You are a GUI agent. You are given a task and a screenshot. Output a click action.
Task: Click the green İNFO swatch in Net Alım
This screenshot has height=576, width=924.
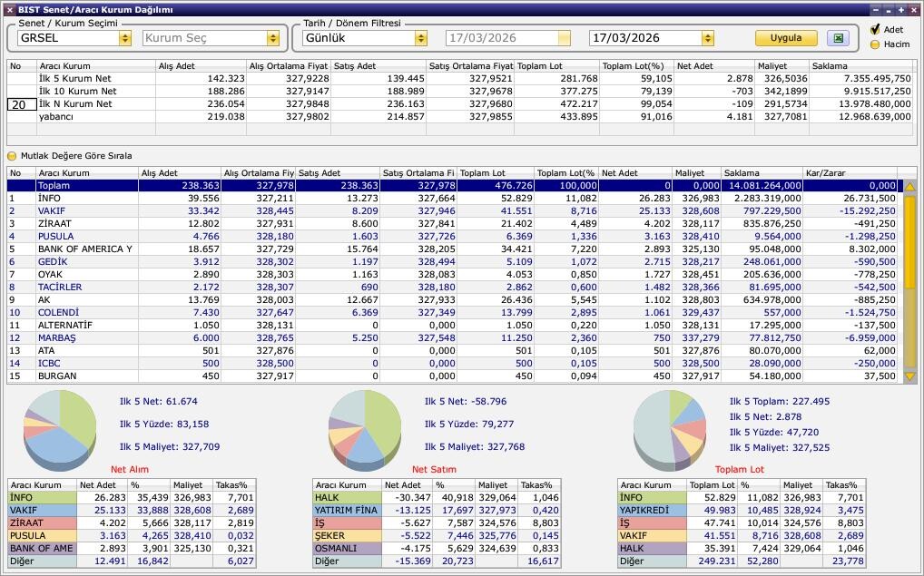pos(41,498)
